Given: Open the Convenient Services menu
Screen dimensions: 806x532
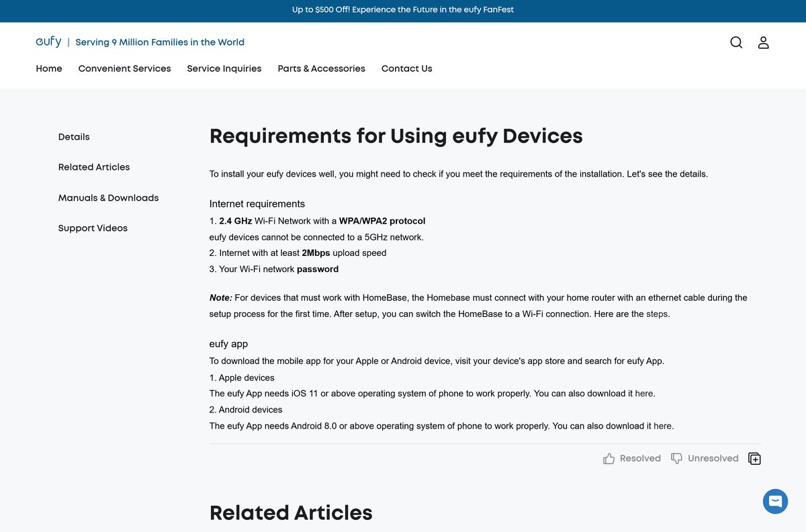Looking at the screenshot, I should pyautogui.click(x=124, y=69).
